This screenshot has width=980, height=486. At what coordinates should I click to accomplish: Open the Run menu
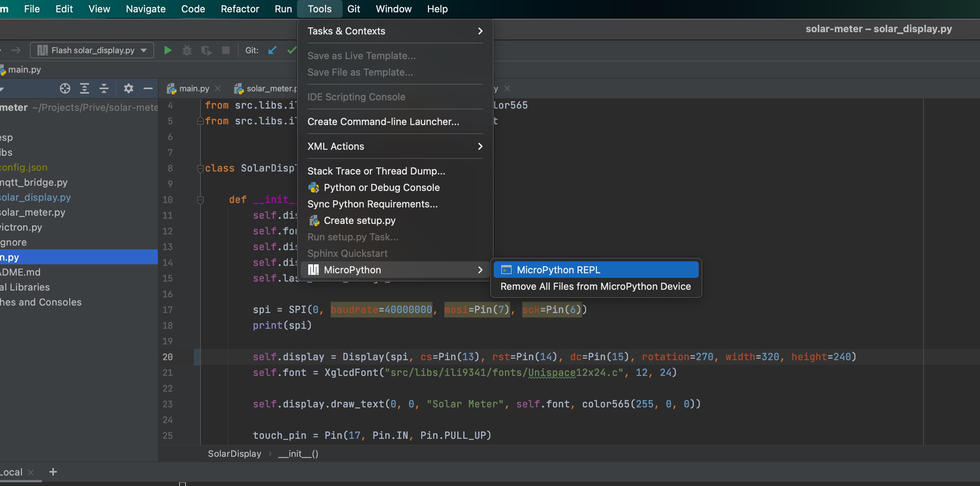tap(284, 9)
